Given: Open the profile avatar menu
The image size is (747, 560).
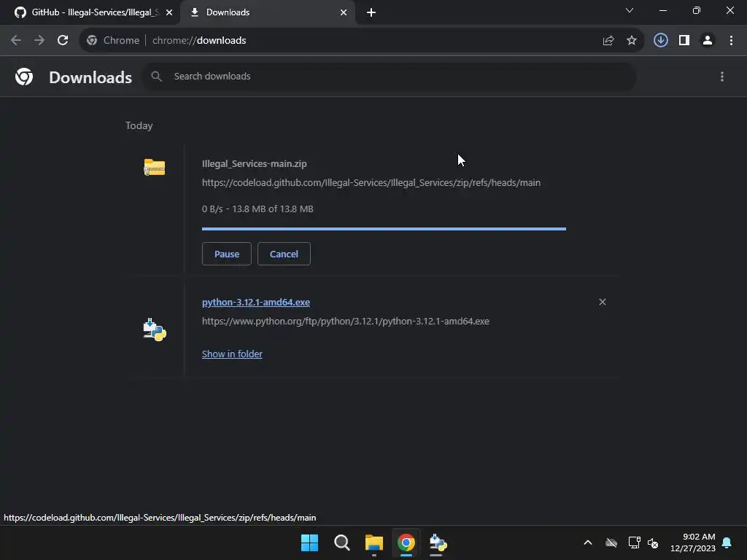Looking at the screenshot, I should click(x=708, y=41).
